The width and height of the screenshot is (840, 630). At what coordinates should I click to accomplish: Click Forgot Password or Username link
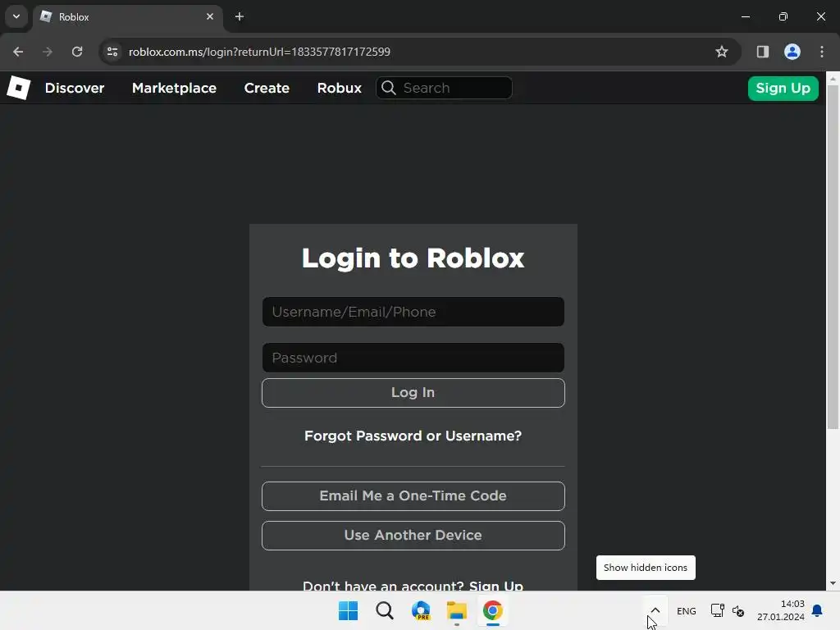point(413,436)
